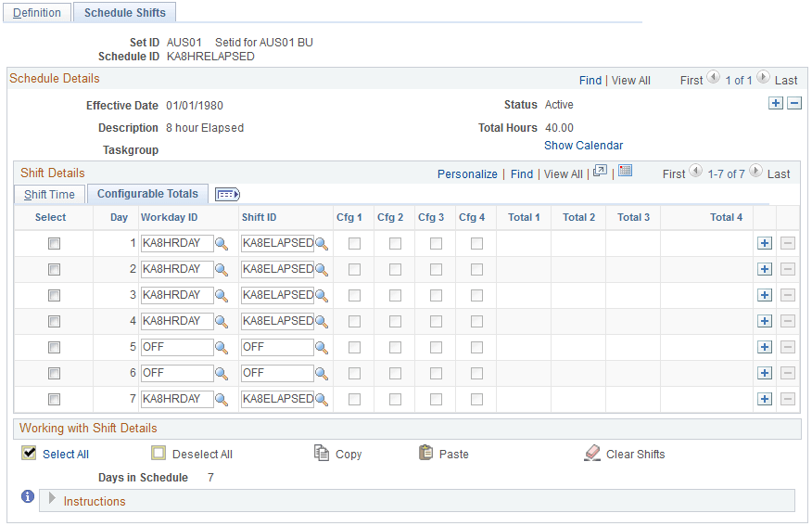The image size is (812, 526).
Task: Go to next Shift Details rows arrow
Action: point(755,171)
